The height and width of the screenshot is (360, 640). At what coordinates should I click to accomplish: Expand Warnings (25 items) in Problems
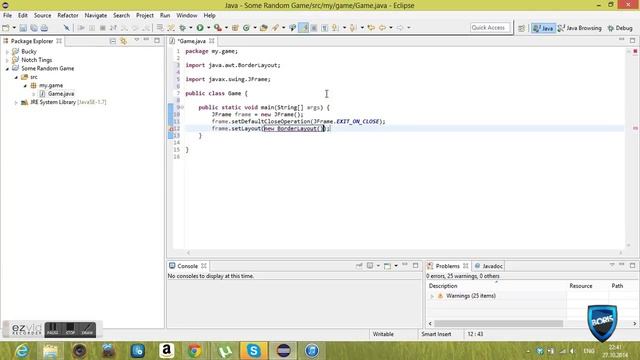tap(432, 296)
